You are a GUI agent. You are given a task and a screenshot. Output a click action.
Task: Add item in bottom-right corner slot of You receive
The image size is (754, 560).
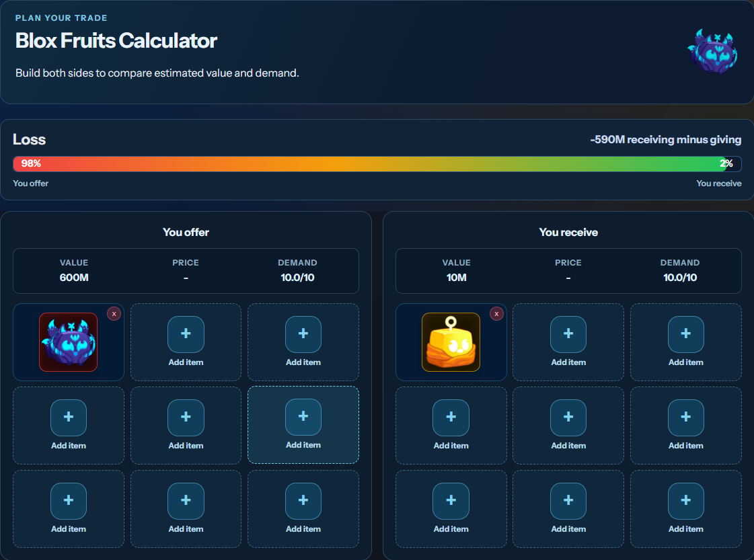685,508
